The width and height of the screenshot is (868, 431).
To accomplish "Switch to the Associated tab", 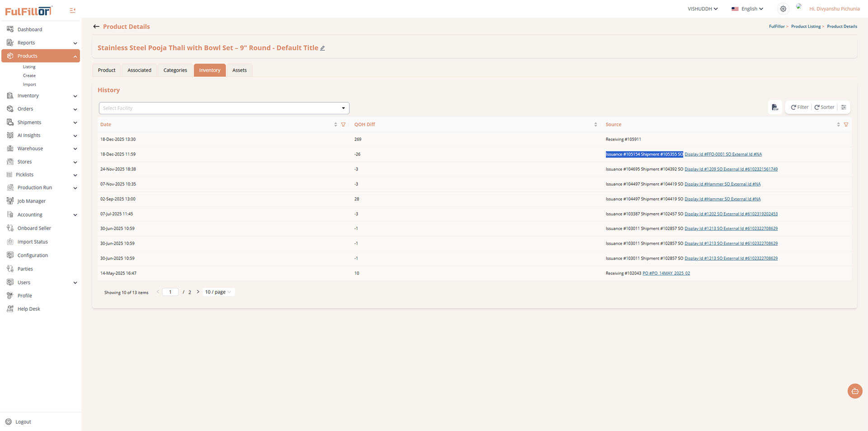I will click(x=139, y=70).
